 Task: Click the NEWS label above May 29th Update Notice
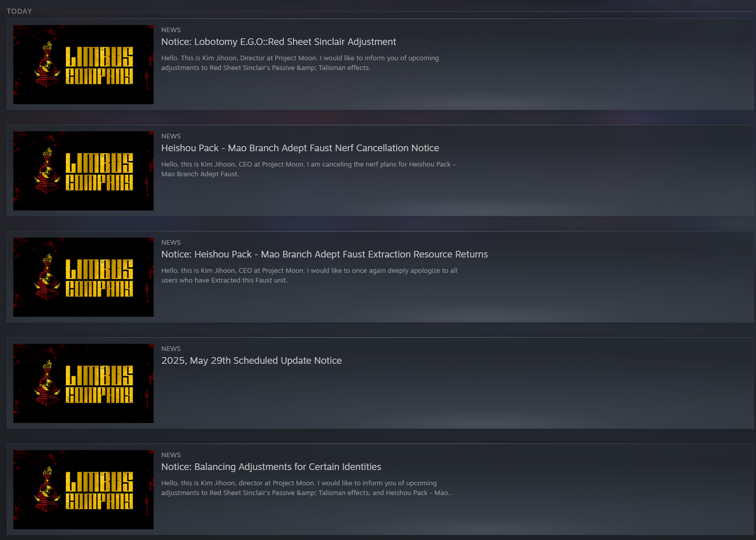(171, 349)
